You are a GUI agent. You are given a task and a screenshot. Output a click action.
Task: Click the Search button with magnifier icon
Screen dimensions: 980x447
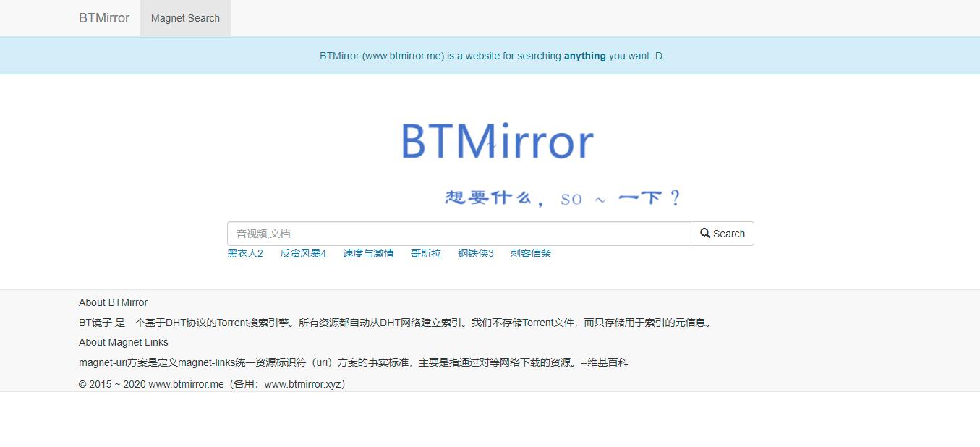tap(723, 234)
